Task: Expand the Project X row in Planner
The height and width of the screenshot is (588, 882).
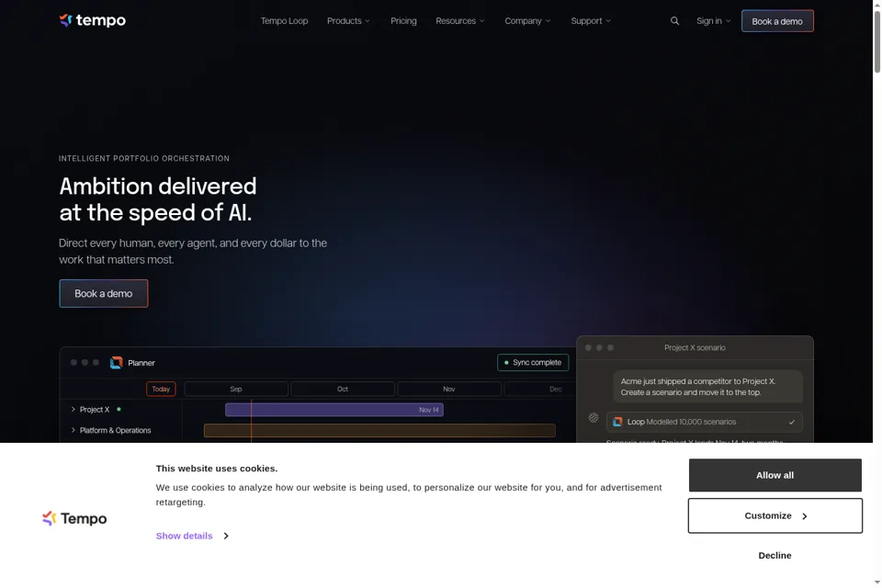Action: click(73, 409)
